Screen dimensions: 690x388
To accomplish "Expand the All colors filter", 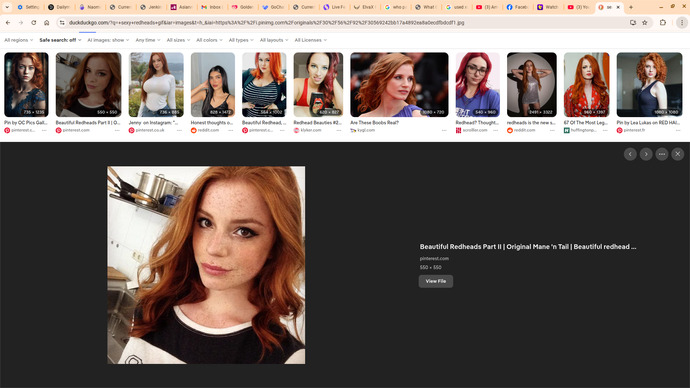I will pyautogui.click(x=209, y=40).
